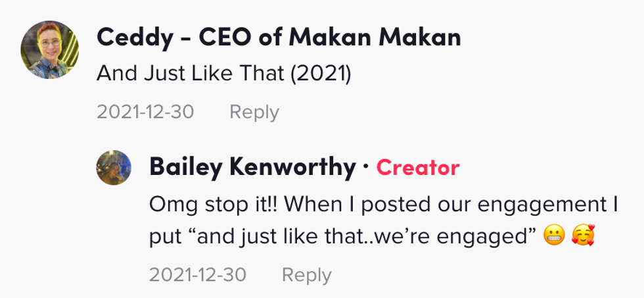
Task: Visit Ceddy - CEO of Makan Makan profile name
Action: (x=279, y=38)
